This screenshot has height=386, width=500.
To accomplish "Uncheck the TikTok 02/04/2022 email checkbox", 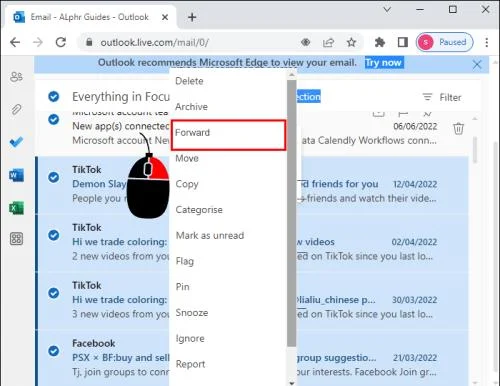I will [54, 235].
